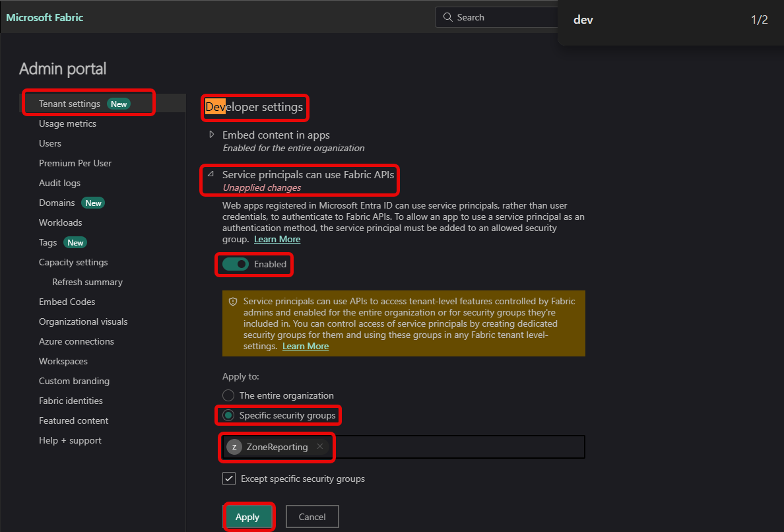
Task: Click the Microsoft Fabric logo text
Action: pos(44,18)
